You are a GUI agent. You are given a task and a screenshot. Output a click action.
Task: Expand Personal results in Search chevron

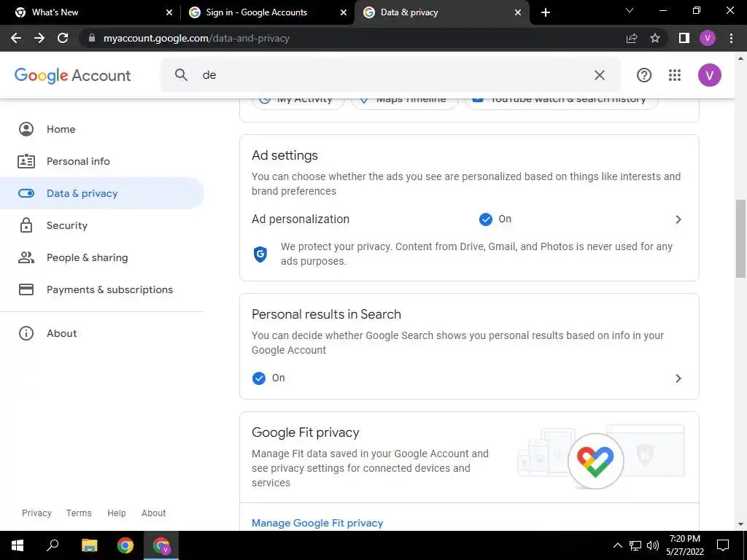click(x=678, y=378)
